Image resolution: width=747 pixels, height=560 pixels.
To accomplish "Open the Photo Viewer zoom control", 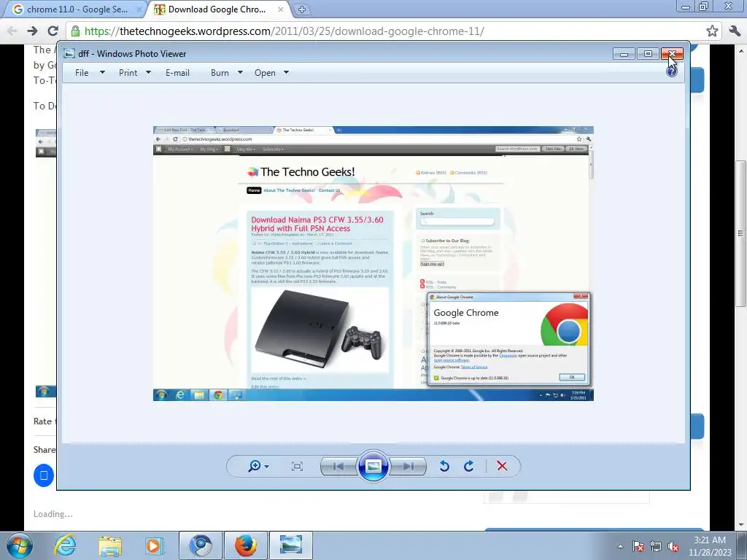I will click(x=255, y=466).
